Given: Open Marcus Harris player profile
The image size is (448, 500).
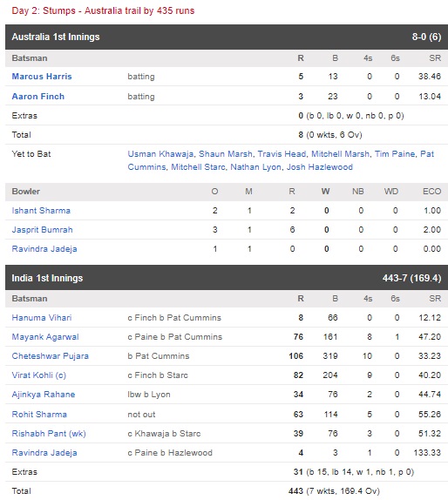Looking at the screenshot, I should [42, 77].
